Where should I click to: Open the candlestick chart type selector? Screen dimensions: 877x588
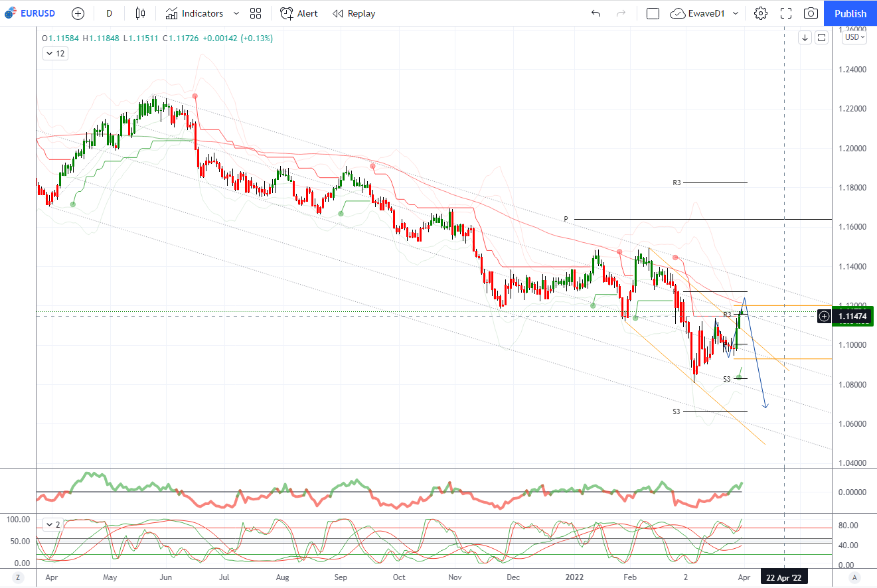click(139, 13)
